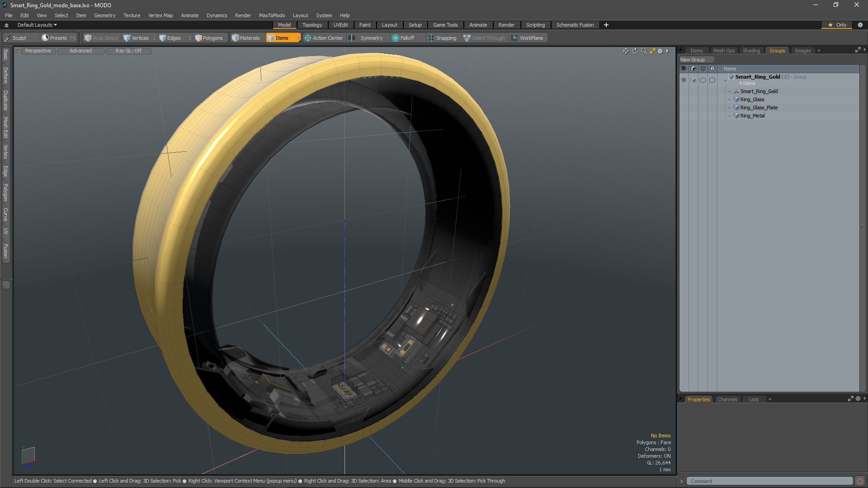Open the Geometry menu
Image resolution: width=868 pixels, height=488 pixels.
click(x=104, y=15)
